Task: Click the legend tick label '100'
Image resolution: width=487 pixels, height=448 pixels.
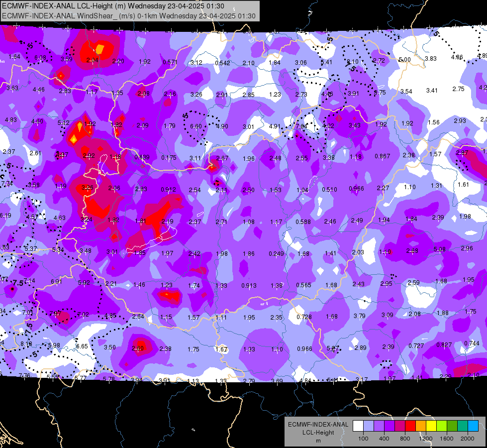Action: pos(363,439)
